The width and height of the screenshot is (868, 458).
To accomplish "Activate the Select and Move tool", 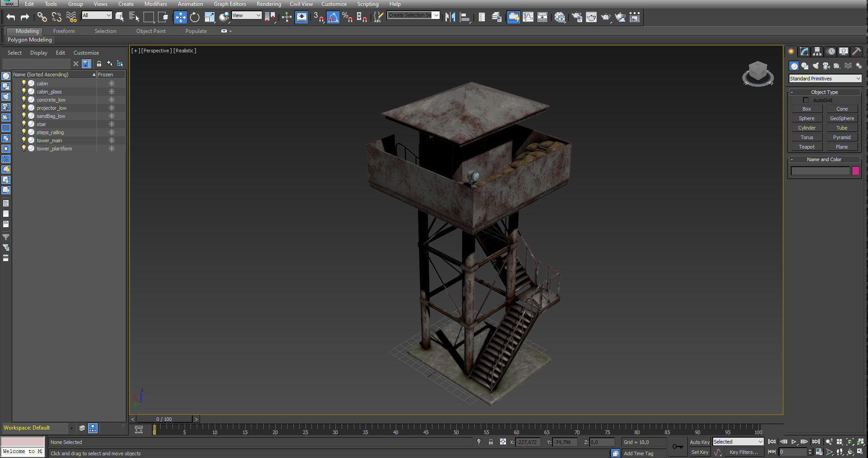I will click(180, 17).
